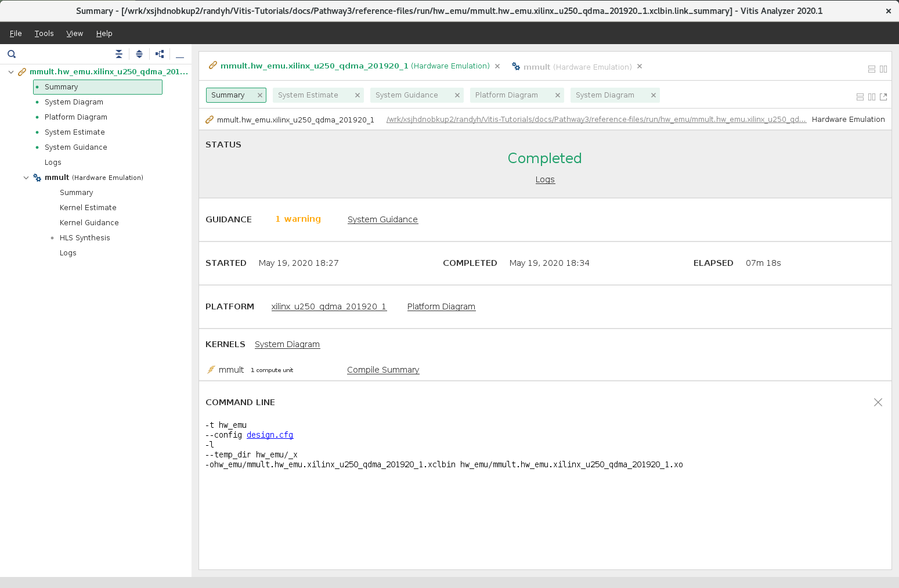Switch to Platform Diagram sub-tab
This screenshot has height=588, width=899.
(x=507, y=95)
